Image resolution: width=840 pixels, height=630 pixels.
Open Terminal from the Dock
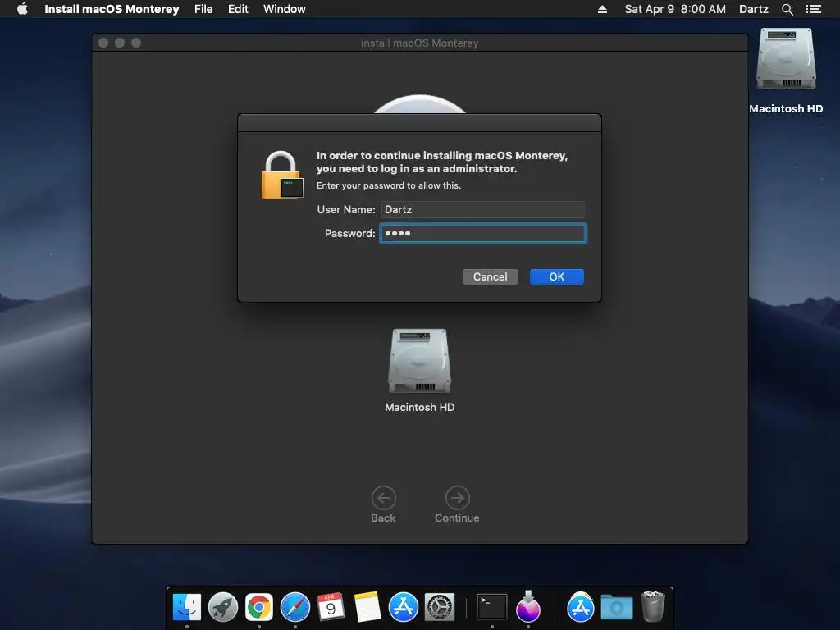click(x=492, y=607)
